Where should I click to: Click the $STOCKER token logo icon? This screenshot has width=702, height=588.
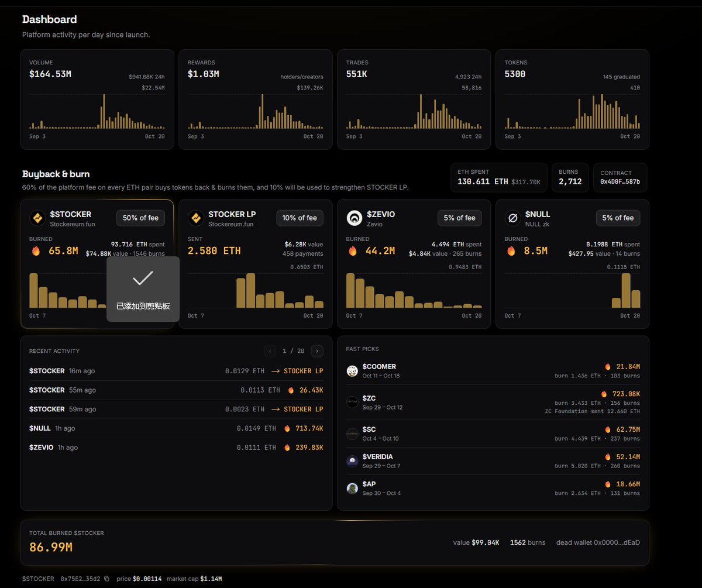[x=37, y=218]
